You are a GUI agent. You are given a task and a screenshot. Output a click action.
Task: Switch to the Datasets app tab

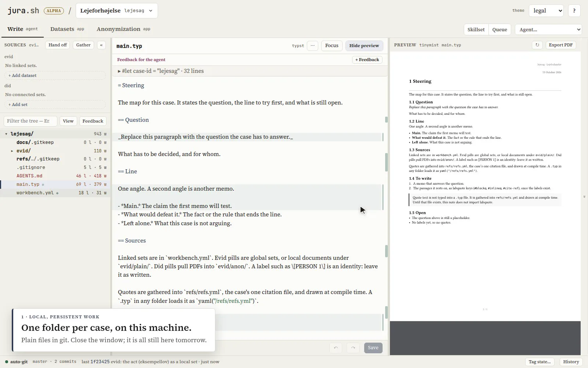(x=67, y=29)
